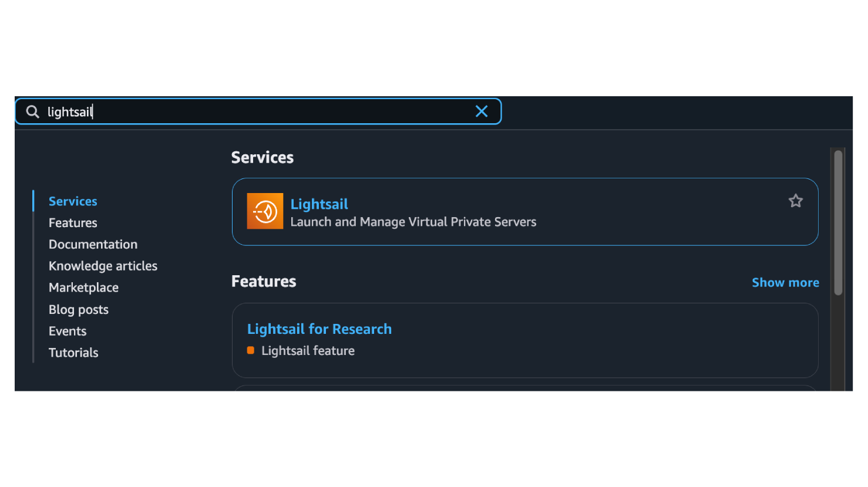
Task: Click the Lightsail feature label text
Action: coord(308,351)
